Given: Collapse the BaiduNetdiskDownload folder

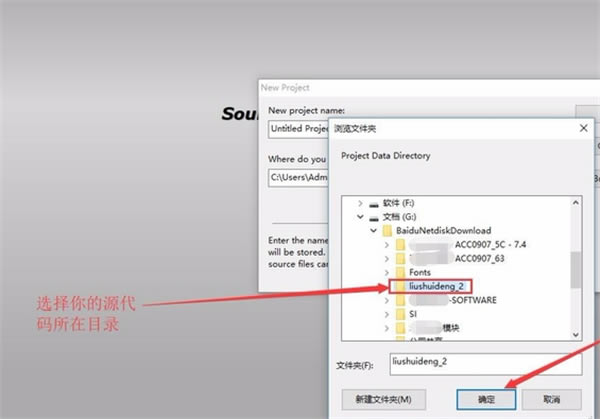Looking at the screenshot, I should [x=373, y=231].
